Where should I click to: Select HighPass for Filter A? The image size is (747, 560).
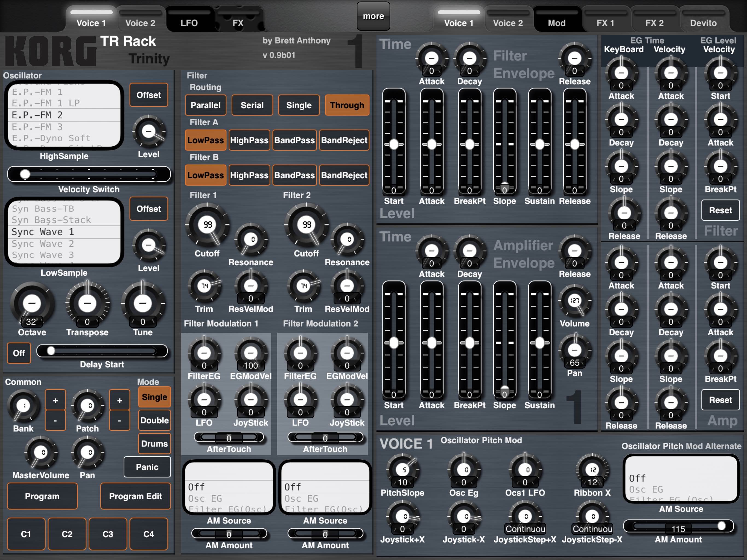point(249,140)
